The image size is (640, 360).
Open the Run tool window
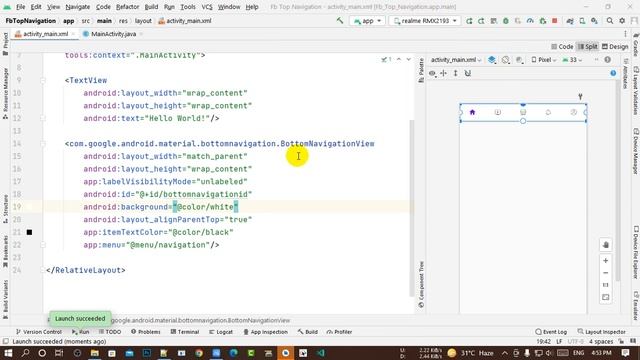[80, 332]
